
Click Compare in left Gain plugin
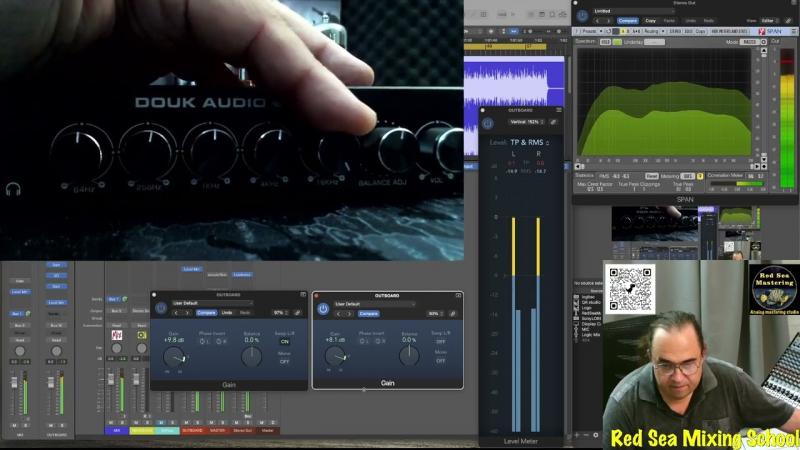click(x=206, y=313)
